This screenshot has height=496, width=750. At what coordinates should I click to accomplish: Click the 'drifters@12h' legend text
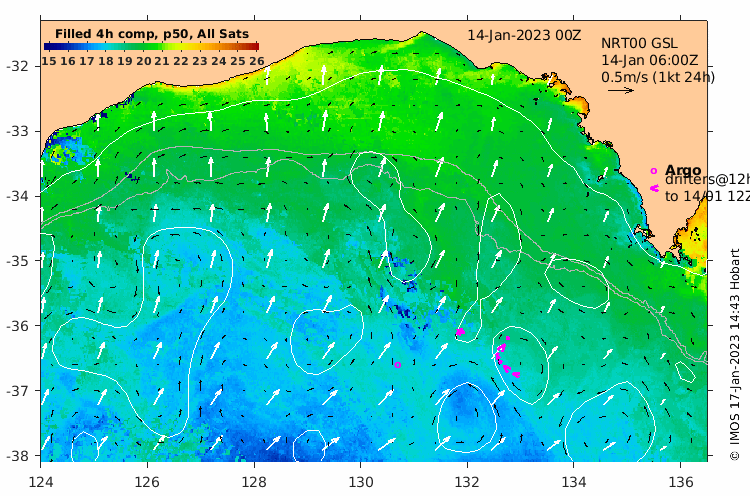click(707, 179)
